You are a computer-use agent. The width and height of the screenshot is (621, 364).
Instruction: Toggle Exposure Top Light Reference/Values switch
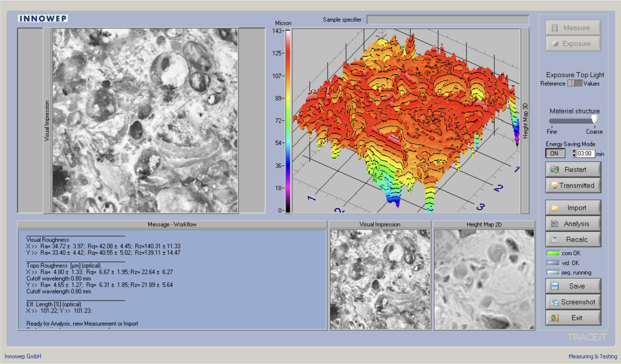[575, 83]
